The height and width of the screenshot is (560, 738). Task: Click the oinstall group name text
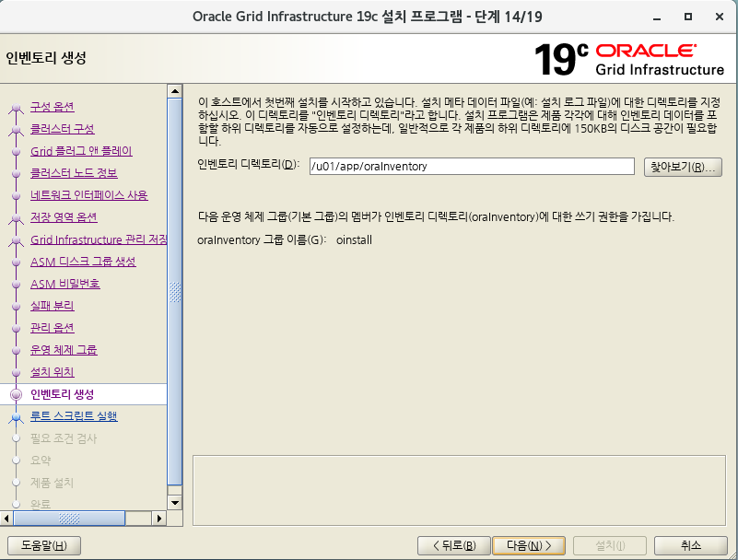click(354, 240)
